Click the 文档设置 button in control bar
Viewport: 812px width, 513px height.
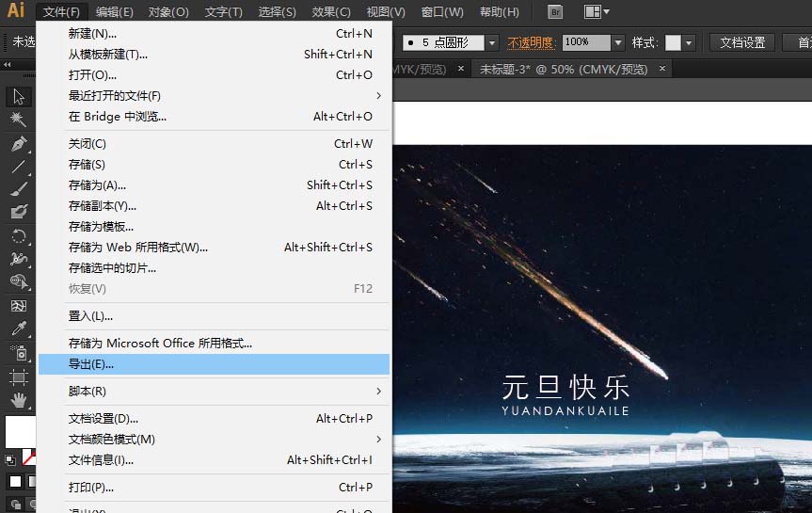tap(742, 42)
